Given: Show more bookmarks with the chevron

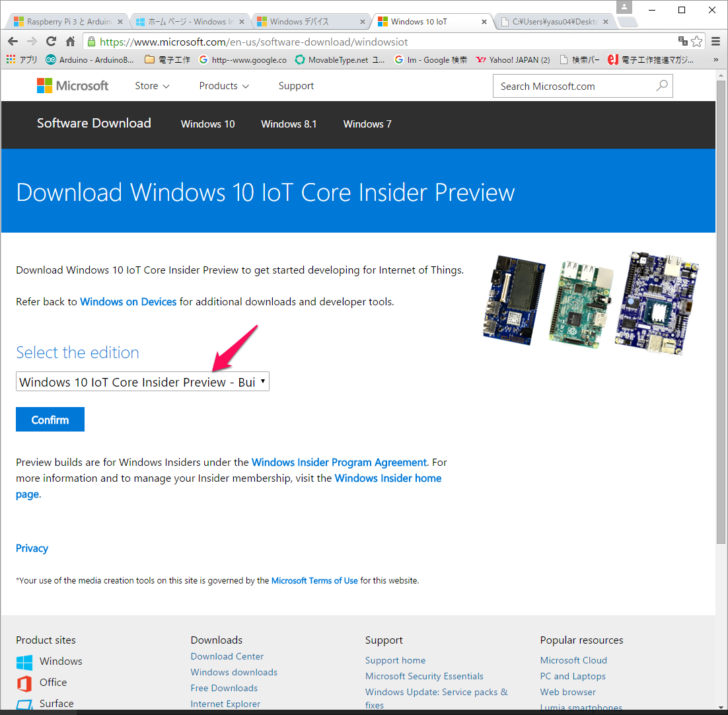Looking at the screenshot, I should (x=715, y=60).
